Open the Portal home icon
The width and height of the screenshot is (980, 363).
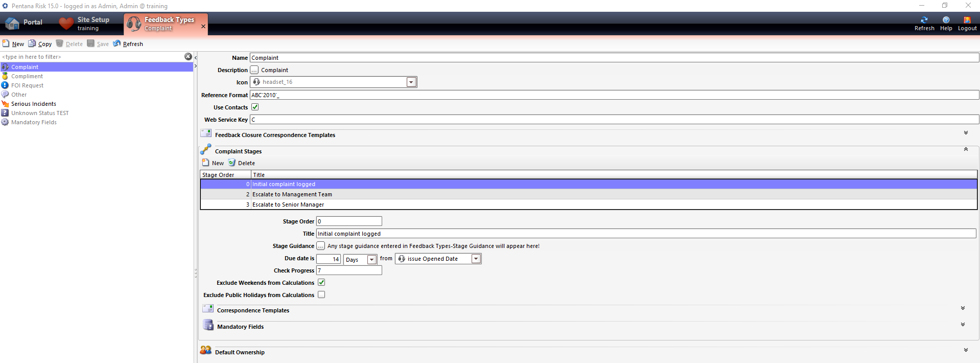point(12,23)
